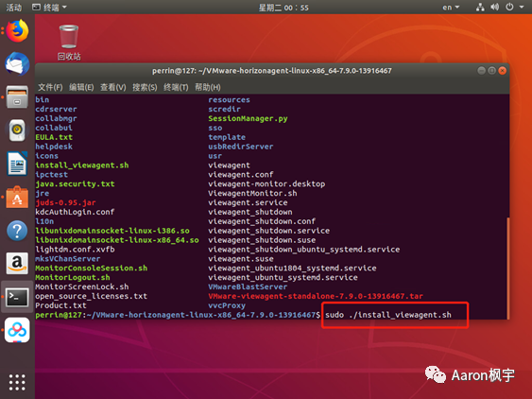The image size is (532, 399).
Task: Click SessionManager.py in the listing
Action: pyautogui.click(x=248, y=118)
